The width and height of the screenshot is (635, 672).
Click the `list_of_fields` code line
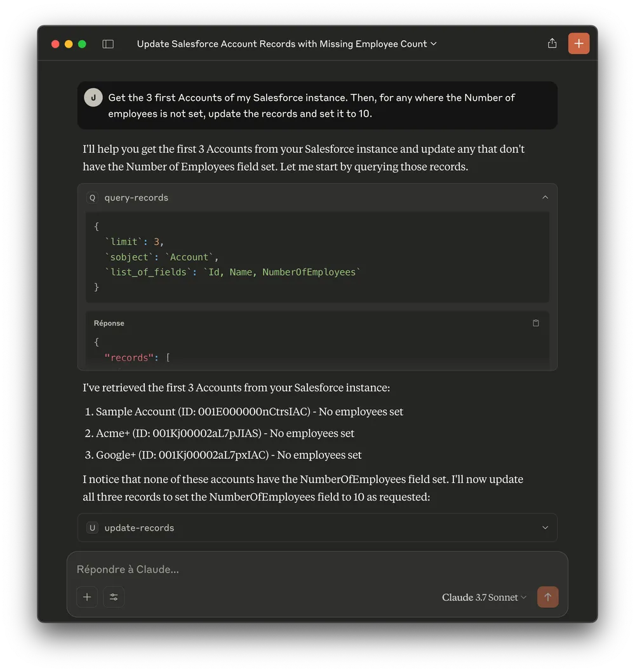click(233, 272)
